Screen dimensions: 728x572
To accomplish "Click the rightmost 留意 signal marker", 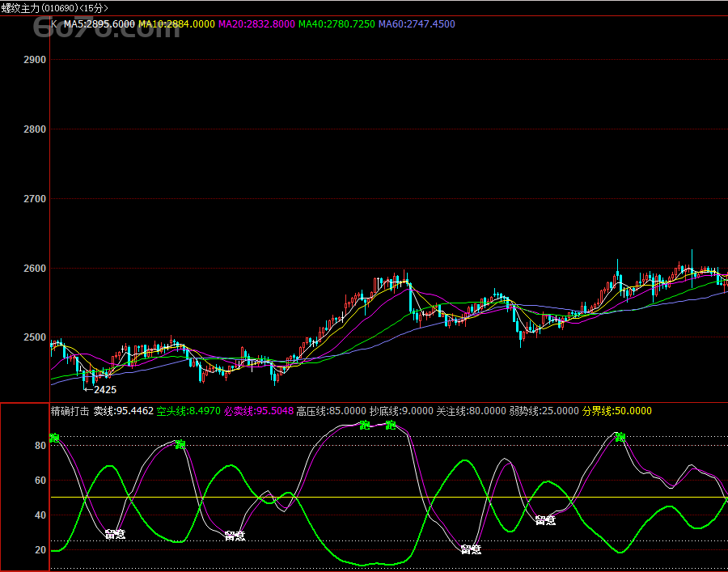I will coord(545,520).
